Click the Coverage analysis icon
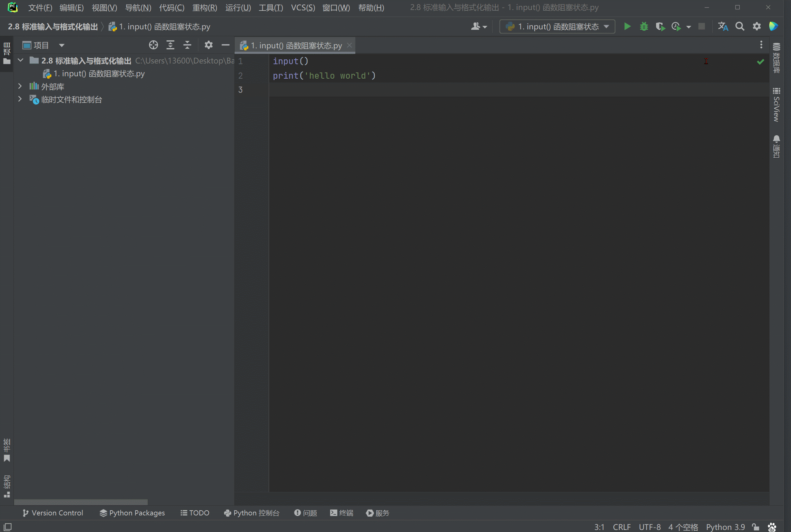This screenshot has height=532, width=791. tap(661, 26)
